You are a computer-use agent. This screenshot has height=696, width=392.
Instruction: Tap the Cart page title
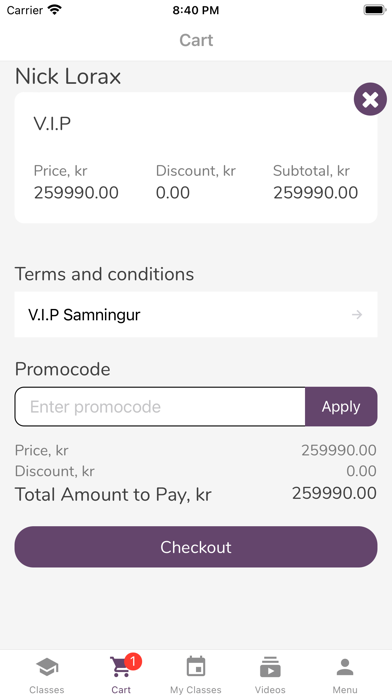196,40
